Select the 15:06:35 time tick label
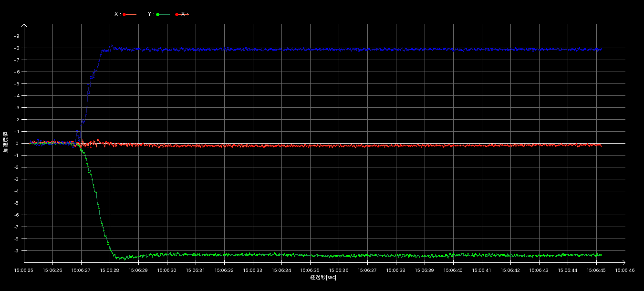Screen dimensions: 644x291 tap(310, 270)
